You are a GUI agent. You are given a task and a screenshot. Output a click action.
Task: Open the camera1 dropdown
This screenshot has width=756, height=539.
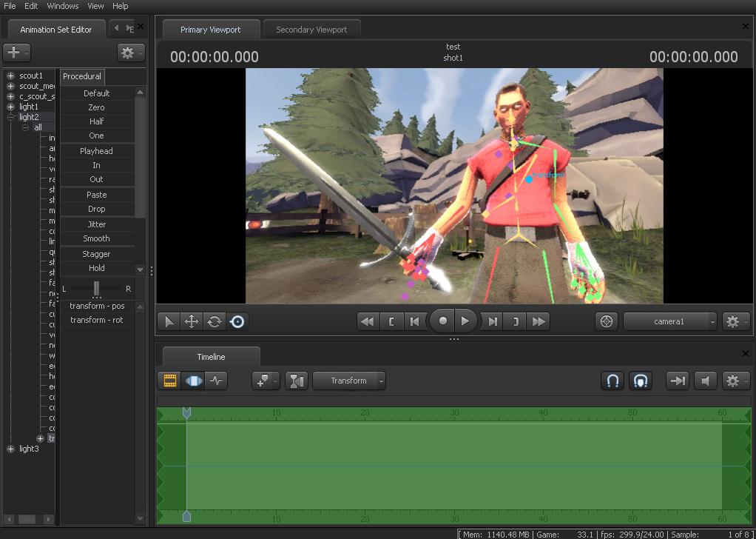[x=670, y=321]
